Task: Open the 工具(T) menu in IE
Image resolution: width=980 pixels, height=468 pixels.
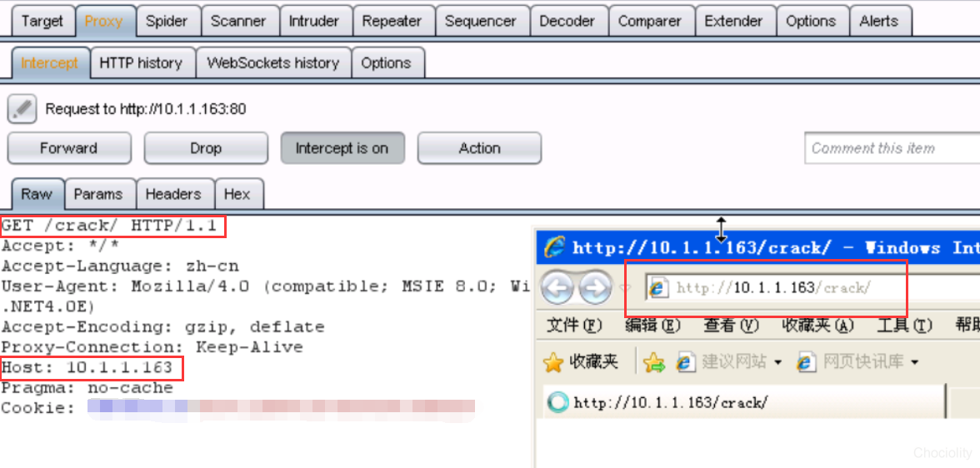Action: (905, 326)
